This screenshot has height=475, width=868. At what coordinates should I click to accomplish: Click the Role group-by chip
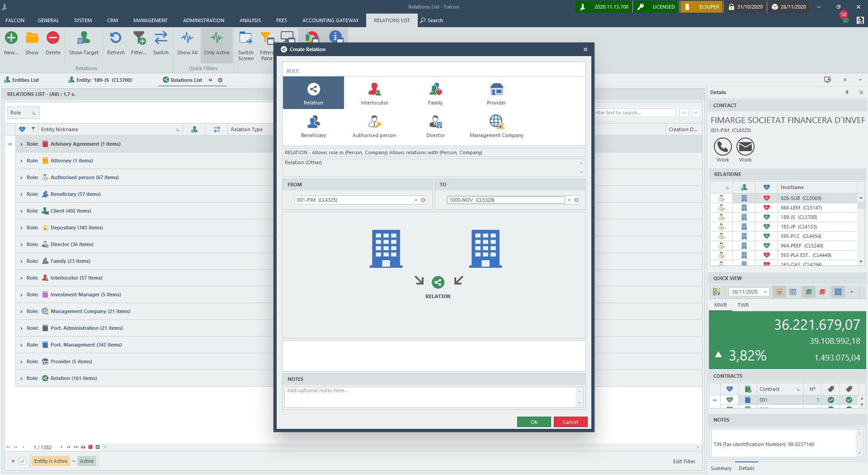point(23,113)
